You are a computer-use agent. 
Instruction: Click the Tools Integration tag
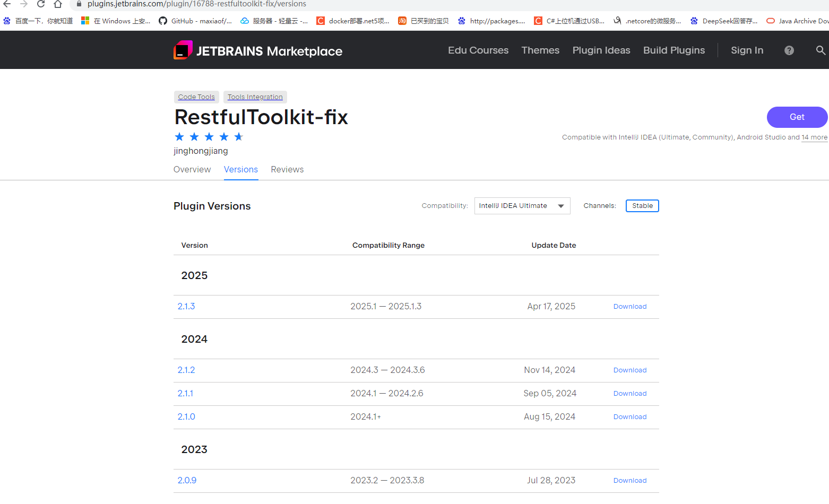click(255, 97)
